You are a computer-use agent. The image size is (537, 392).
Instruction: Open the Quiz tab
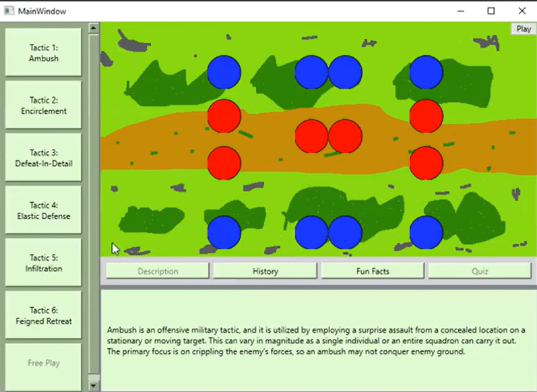(x=480, y=271)
